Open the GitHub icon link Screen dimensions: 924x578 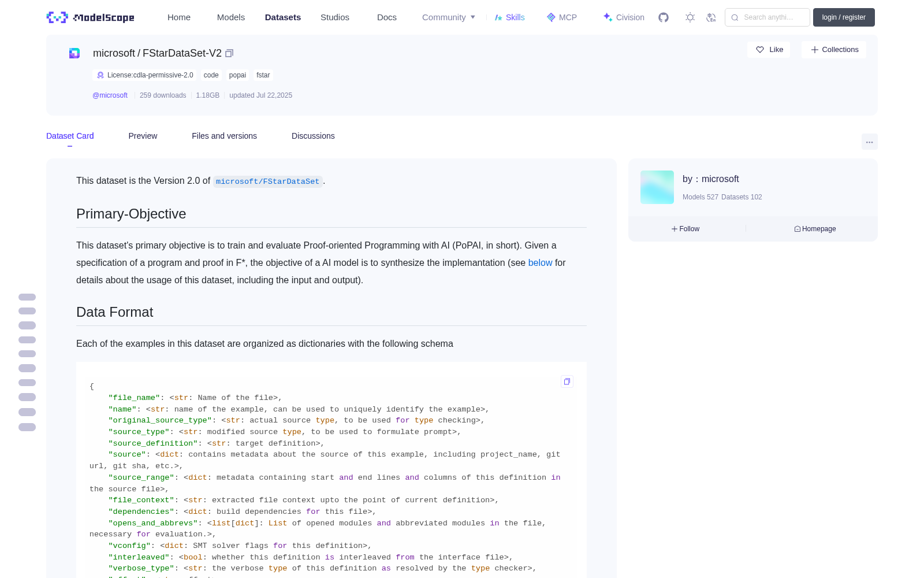pos(664,17)
